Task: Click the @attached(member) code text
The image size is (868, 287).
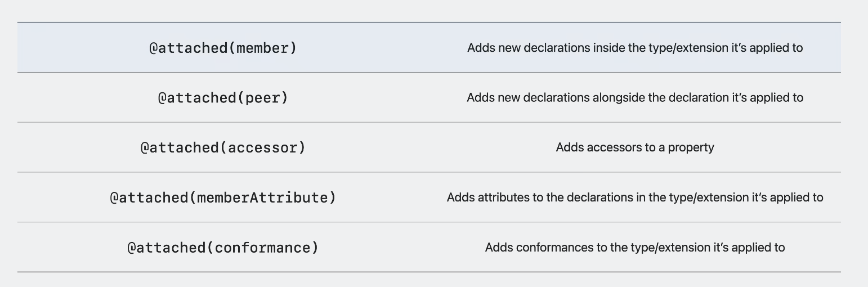Action: [223, 48]
